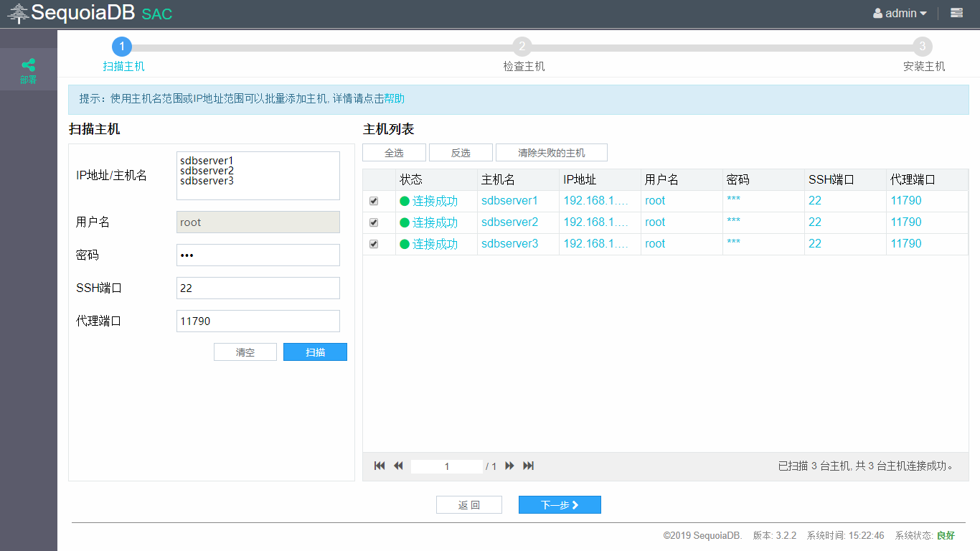Go to previous page of host list
Screen dimensions: 980x551
[x=398, y=466]
